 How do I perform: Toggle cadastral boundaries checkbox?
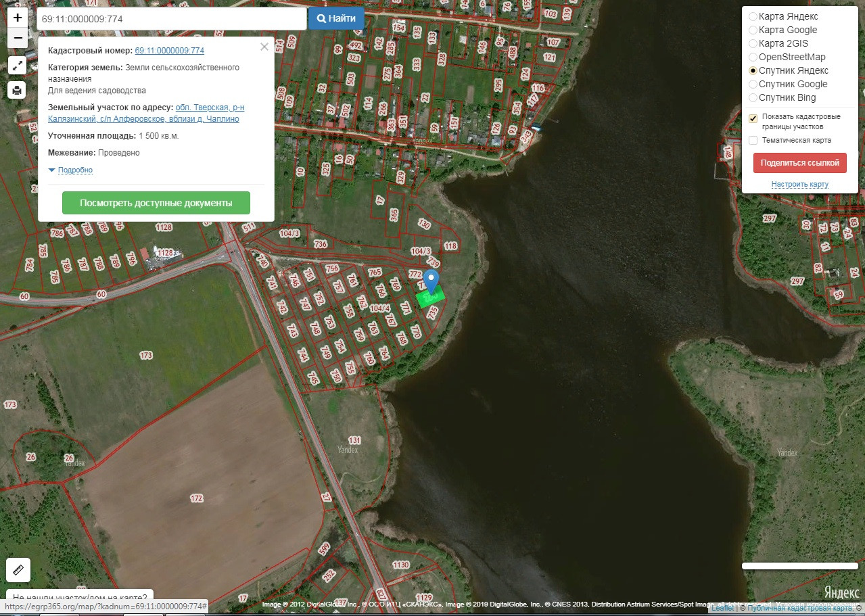(753, 118)
